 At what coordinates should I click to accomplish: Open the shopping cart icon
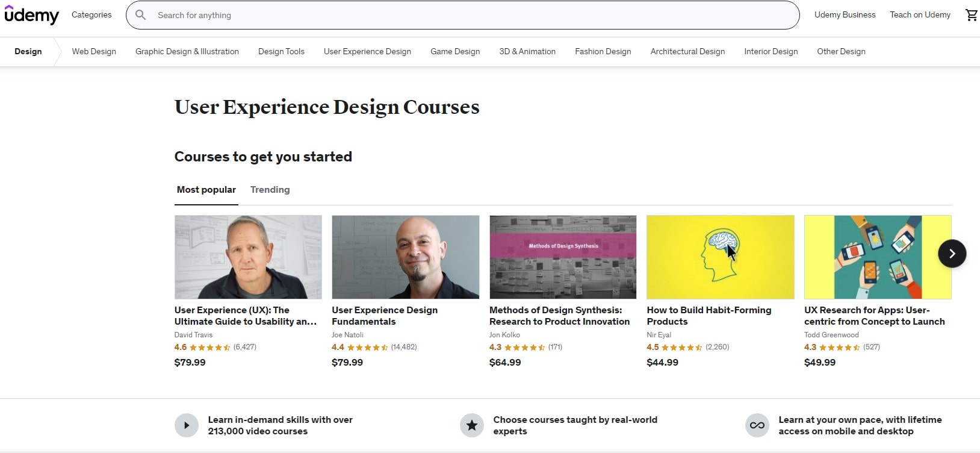tap(971, 15)
